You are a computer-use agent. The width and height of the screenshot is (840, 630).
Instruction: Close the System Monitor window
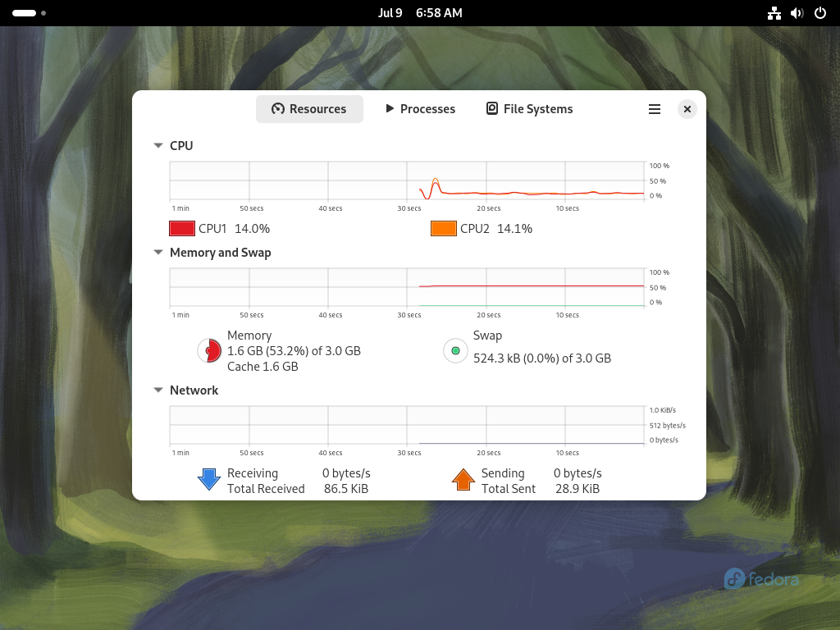point(687,109)
